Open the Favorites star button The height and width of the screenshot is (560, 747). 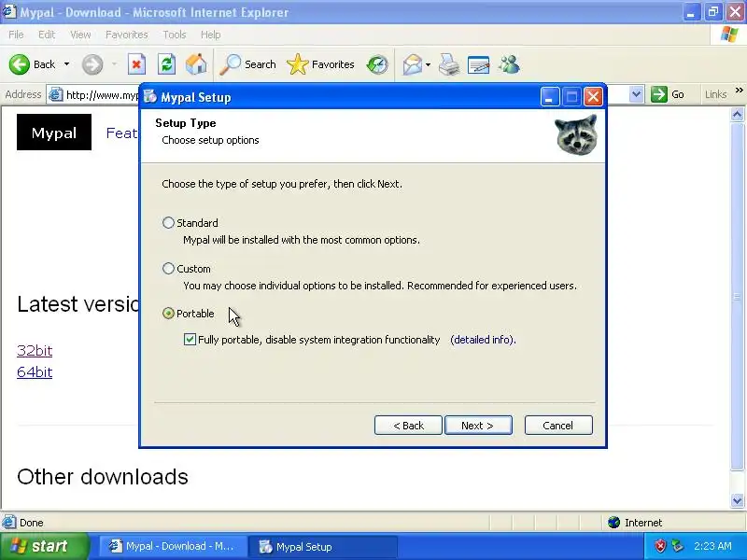click(x=320, y=64)
